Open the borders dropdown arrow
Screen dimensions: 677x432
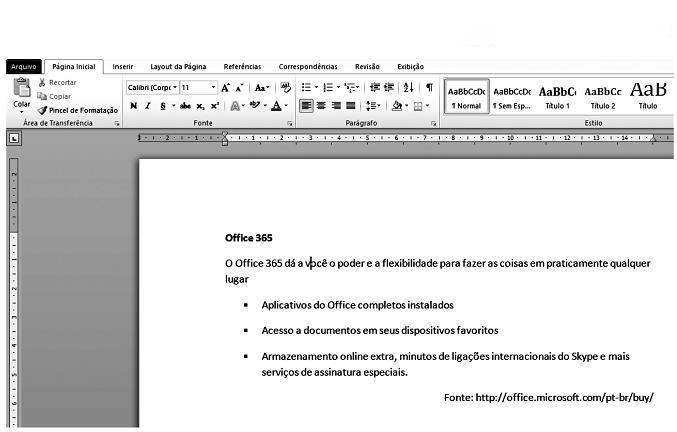427,106
